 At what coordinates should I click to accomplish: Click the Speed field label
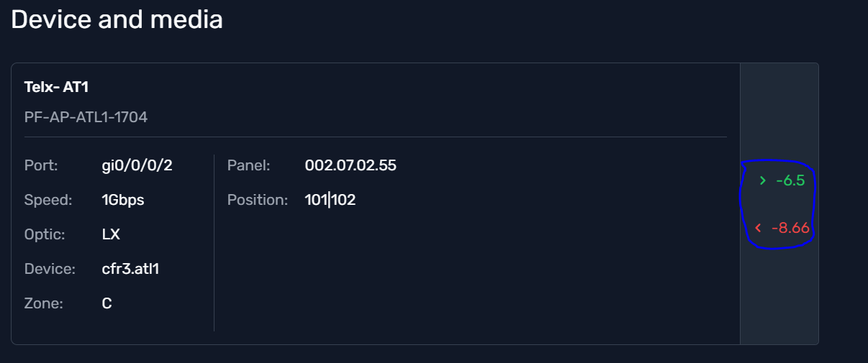coord(48,200)
